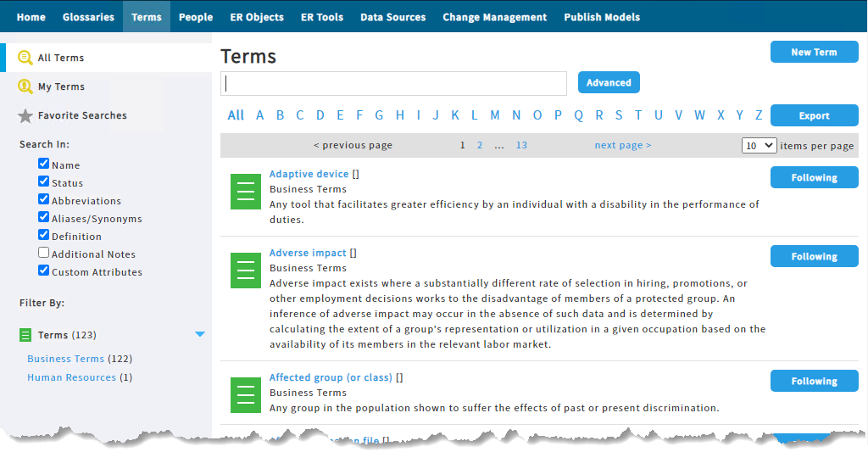Open the items per page dropdown

click(x=759, y=146)
